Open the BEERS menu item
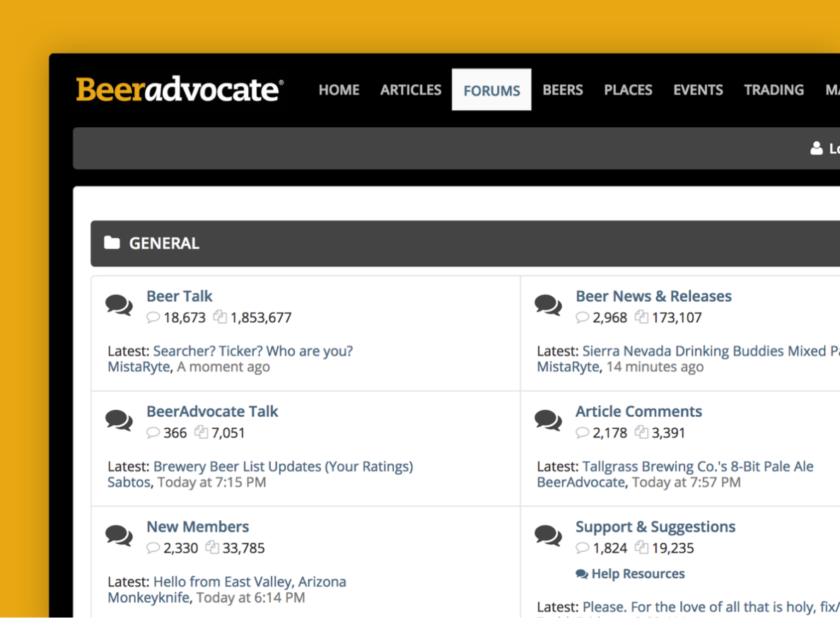Viewport: 840px width, 619px height. click(x=563, y=90)
